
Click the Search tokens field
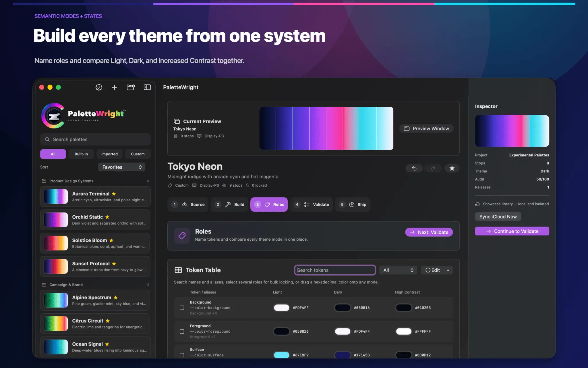335,270
